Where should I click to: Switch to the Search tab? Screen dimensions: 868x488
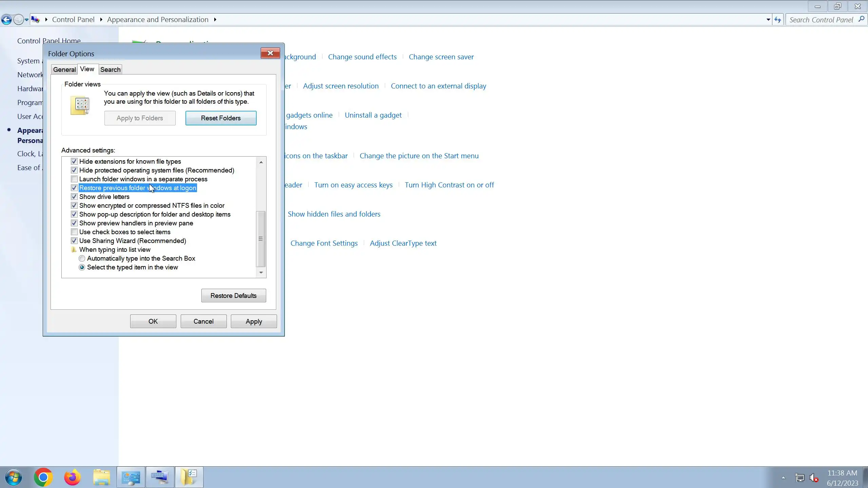click(x=110, y=69)
